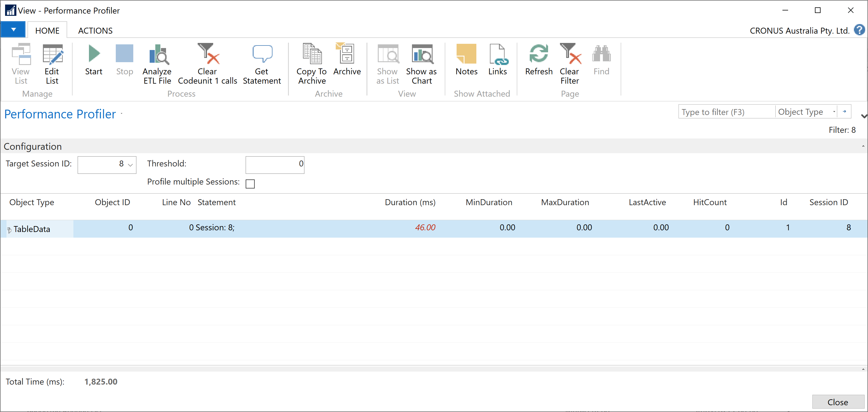This screenshot has width=868, height=412.
Task: Open Performance Profiler title dropdown arrow
Action: pos(121,114)
